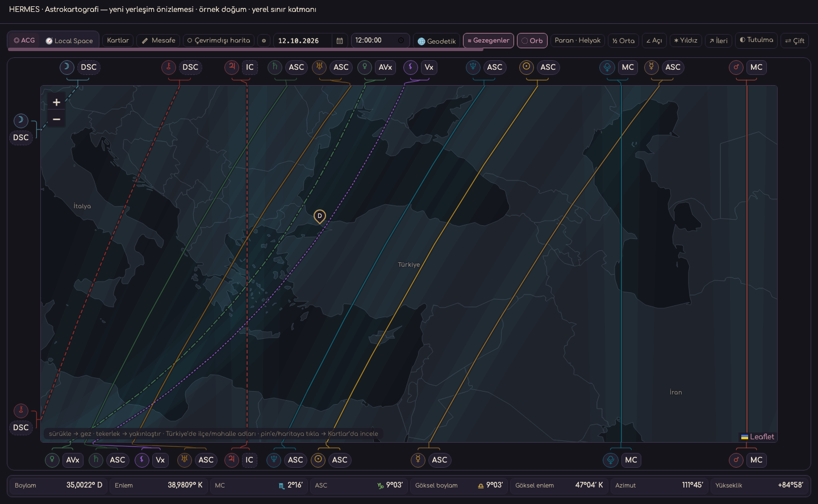Click the ½ Orta midpoint button

tap(623, 41)
